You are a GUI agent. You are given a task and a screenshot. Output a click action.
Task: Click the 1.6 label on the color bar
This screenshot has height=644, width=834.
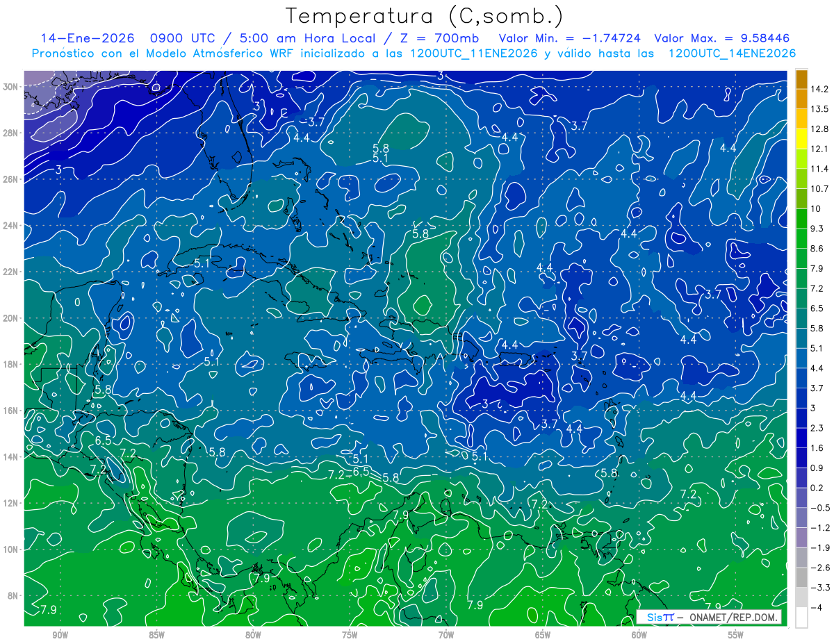[817, 448]
